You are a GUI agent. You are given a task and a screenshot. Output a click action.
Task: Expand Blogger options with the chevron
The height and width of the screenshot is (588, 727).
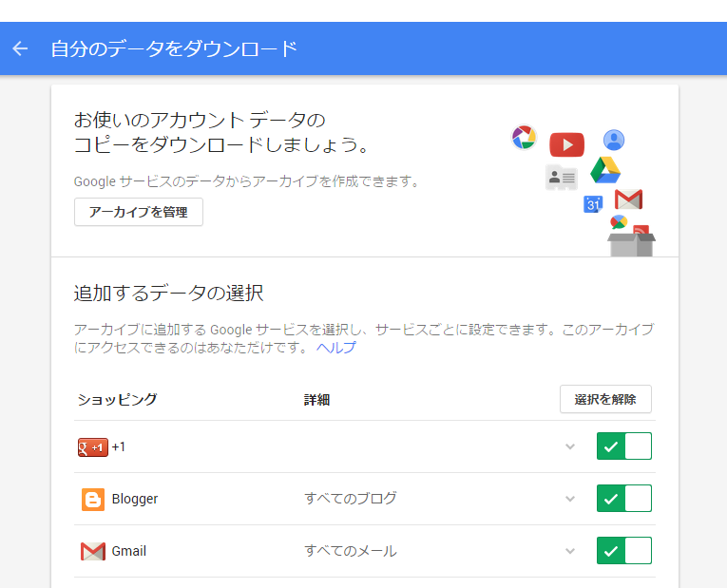coord(570,499)
